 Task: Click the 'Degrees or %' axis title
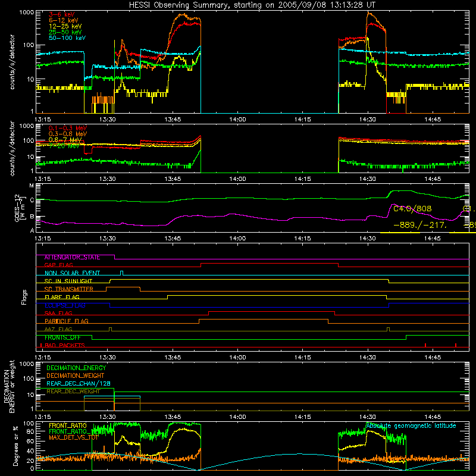(15, 446)
